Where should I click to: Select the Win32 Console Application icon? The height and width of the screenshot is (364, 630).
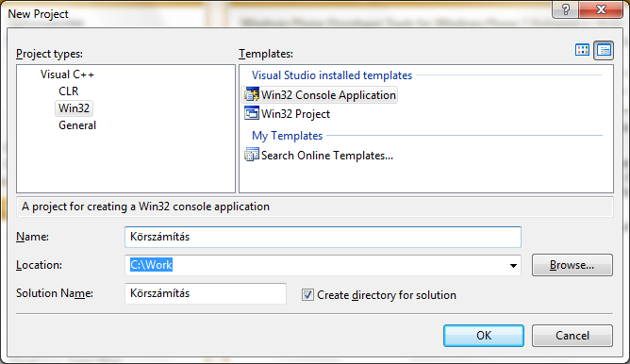coord(252,95)
